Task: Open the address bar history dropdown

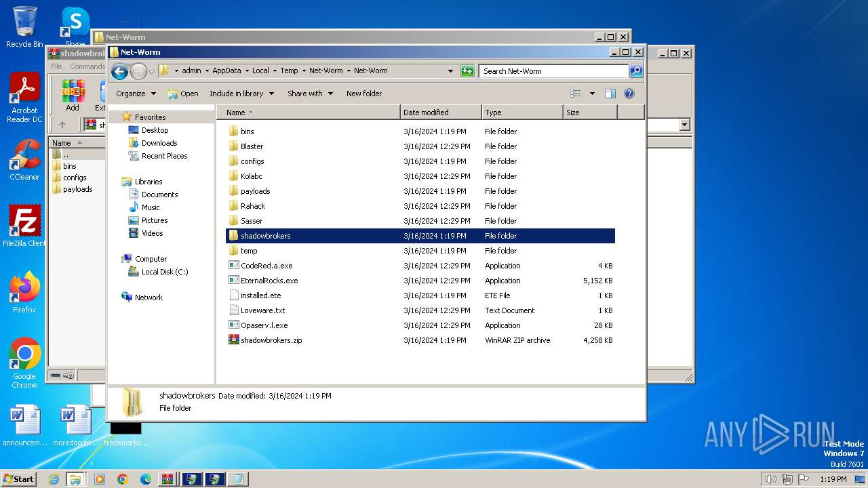Action: [x=450, y=70]
